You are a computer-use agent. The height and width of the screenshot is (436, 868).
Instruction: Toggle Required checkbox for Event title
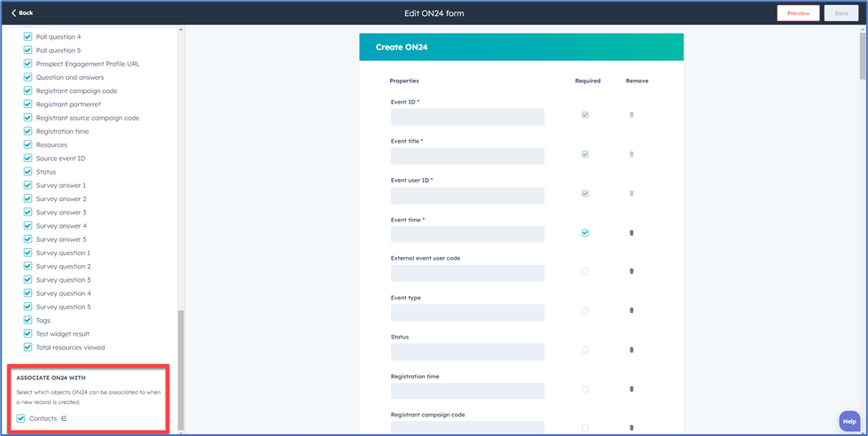pos(585,154)
